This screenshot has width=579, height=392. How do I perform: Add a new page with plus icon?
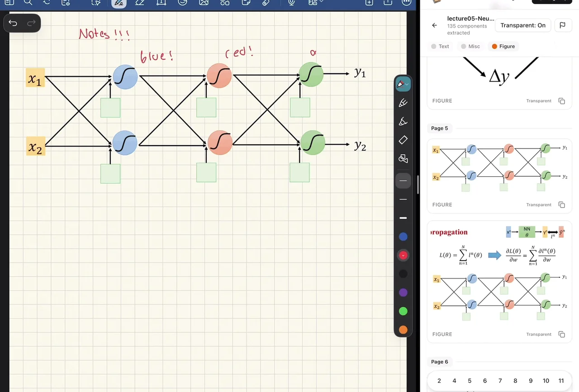[369, 2]
